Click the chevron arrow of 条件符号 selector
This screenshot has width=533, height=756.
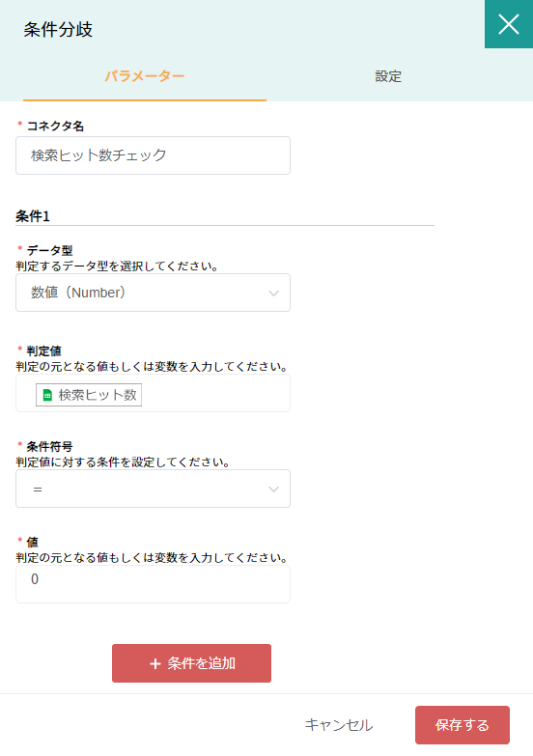pyautogui.click(x=273, y=490)
